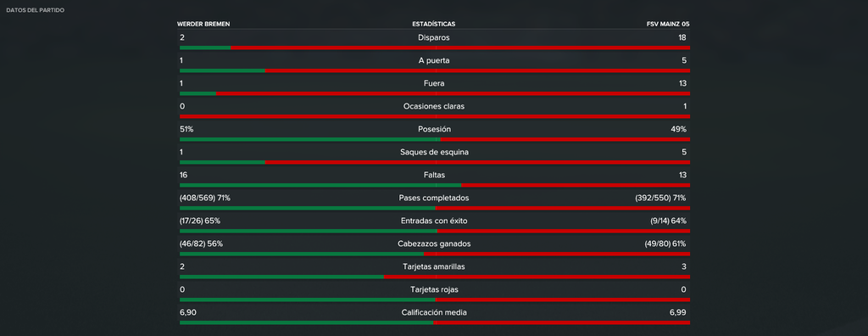
Task: Select the Estadísticas column heading
Action: 433,24
